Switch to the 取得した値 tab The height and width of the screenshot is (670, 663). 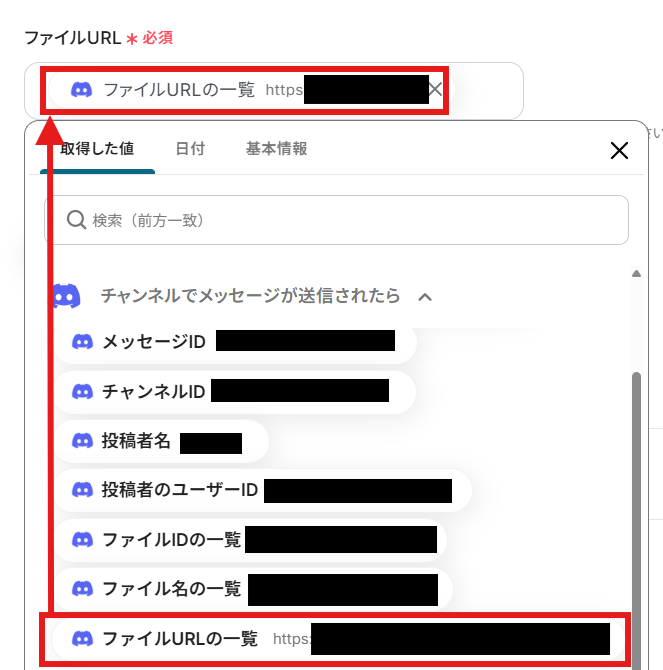pos(97,149)
